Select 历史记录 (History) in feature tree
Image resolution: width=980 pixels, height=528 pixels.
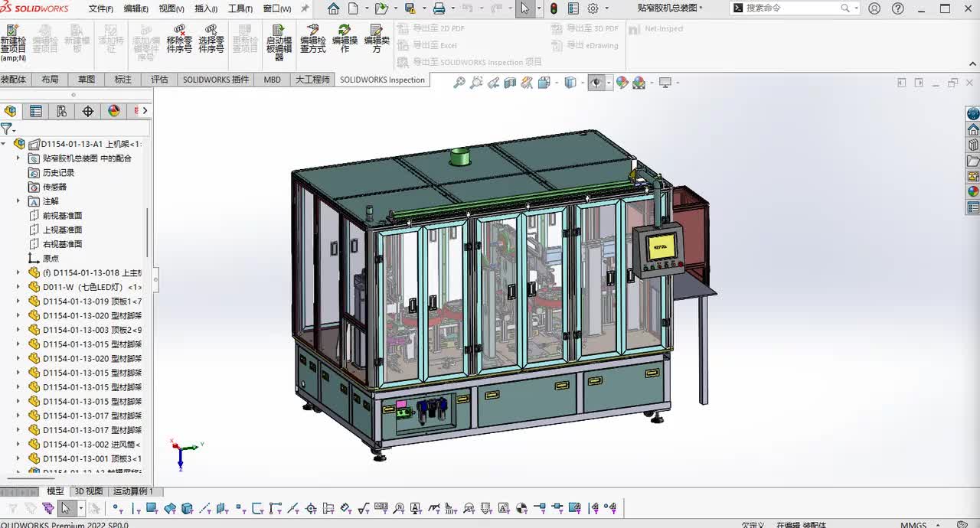[58, 173]
